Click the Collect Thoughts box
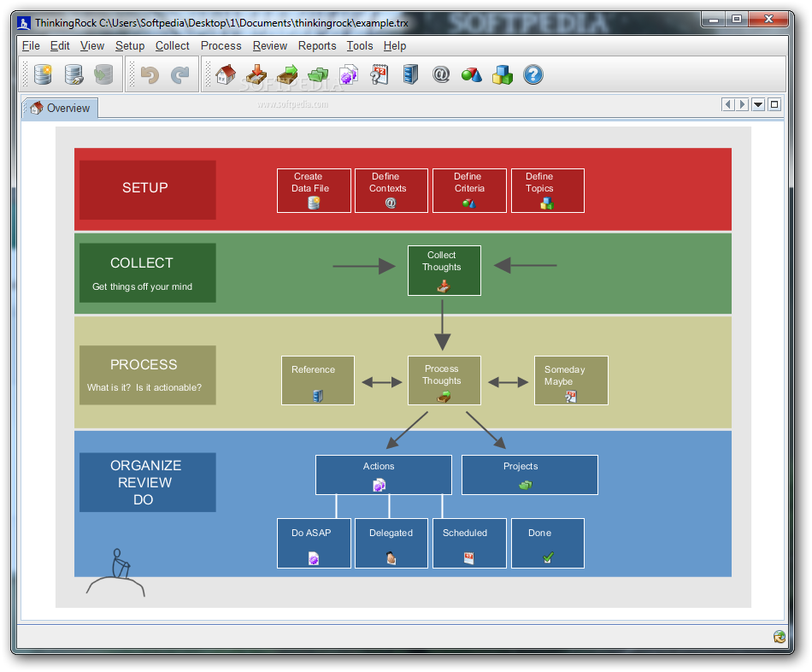The width and height of the screenshot is (812, 672). [x=444, y=270]
